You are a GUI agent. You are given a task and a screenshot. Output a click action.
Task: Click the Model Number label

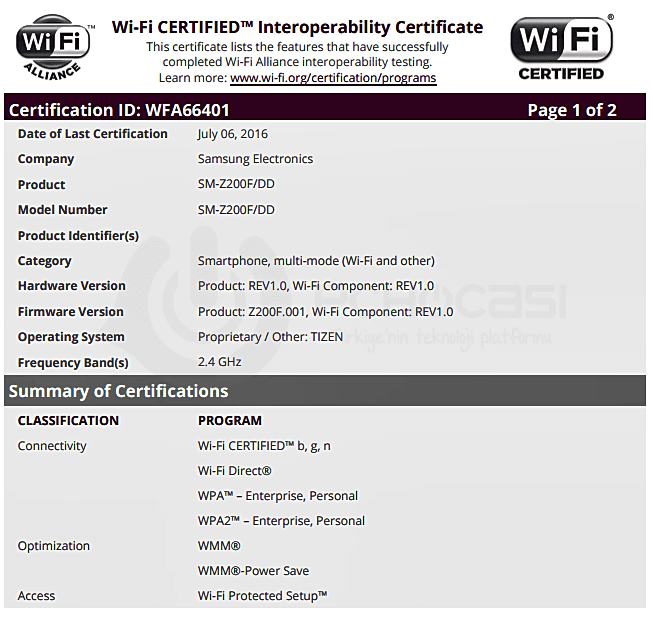point(62,210)
